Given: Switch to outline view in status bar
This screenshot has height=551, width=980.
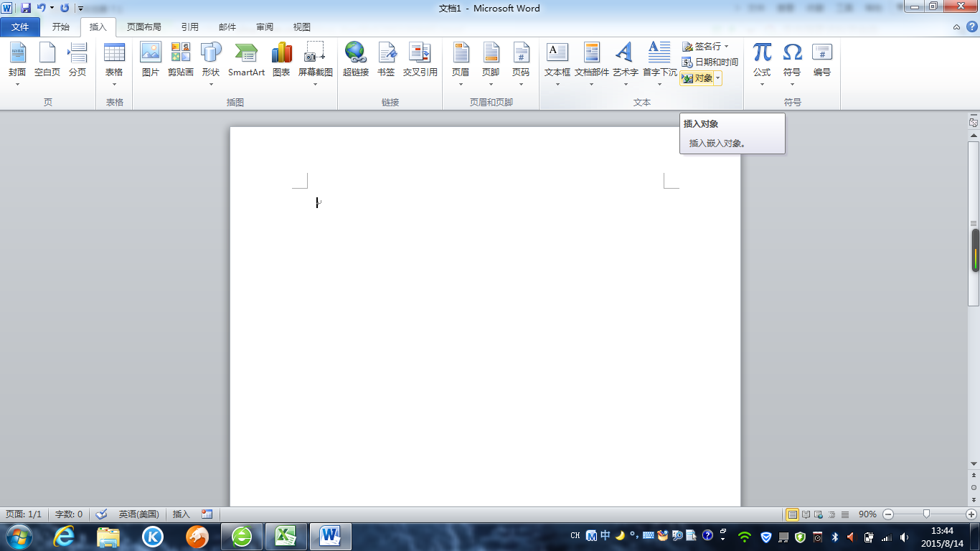Looking at the screenshot, I should coord(832,514).
